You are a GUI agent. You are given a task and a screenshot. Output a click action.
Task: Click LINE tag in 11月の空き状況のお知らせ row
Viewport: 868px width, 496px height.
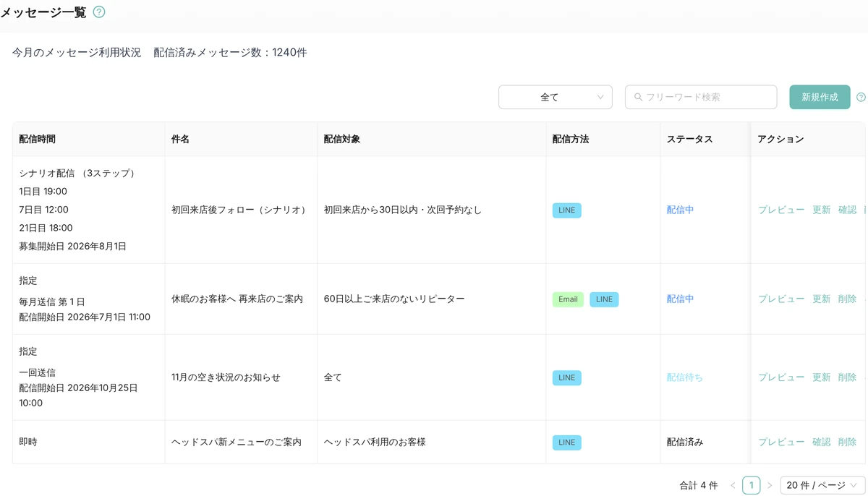click(567, 377)
